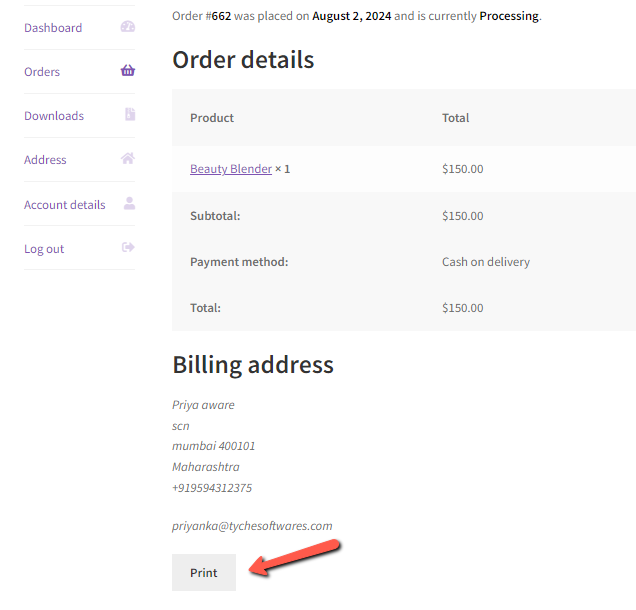Click the Billing address heading

(x=253, y=365)
